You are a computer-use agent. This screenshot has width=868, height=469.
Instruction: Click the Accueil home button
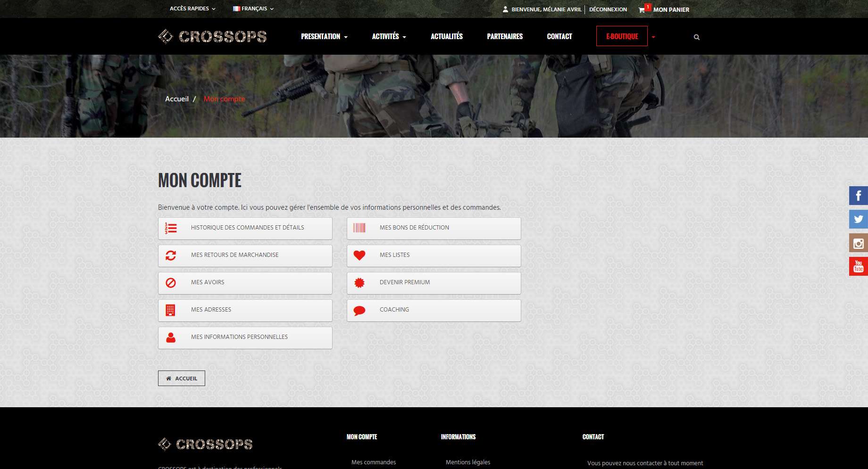click(x=182, y=378)
